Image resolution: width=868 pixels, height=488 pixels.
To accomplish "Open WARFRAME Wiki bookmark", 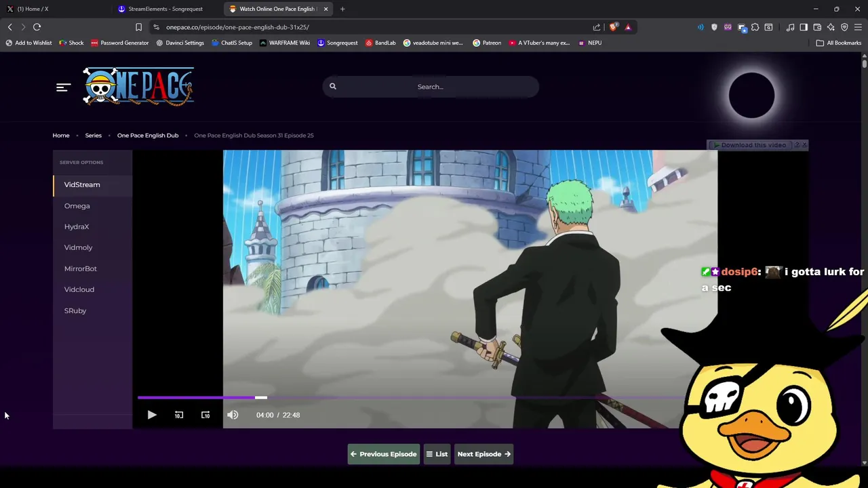I will (x=285, y=43).
